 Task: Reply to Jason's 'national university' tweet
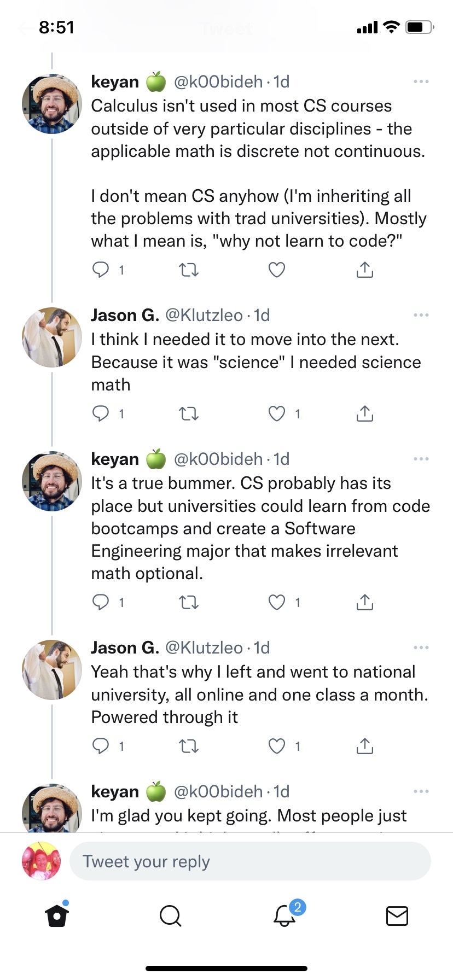[x=101, y=746]
